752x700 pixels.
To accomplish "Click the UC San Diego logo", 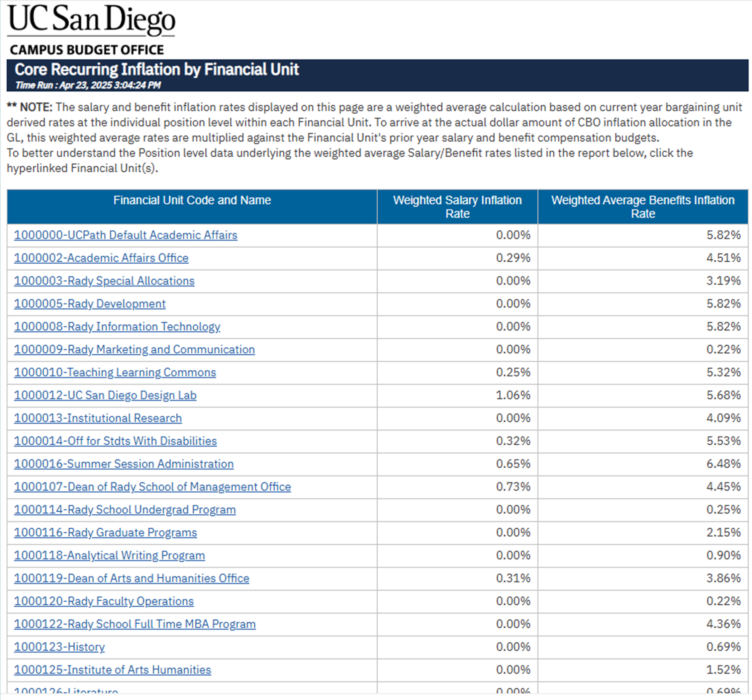I will click(x=91, y=20).
